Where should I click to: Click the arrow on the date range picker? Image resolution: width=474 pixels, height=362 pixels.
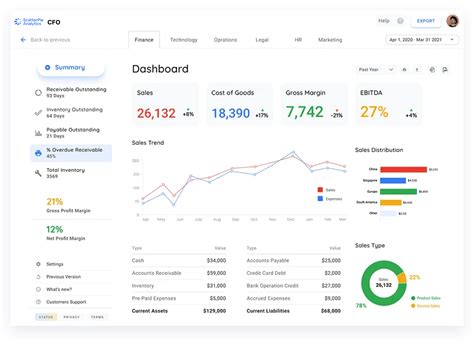pyautogui.click(x=452, y=40)
